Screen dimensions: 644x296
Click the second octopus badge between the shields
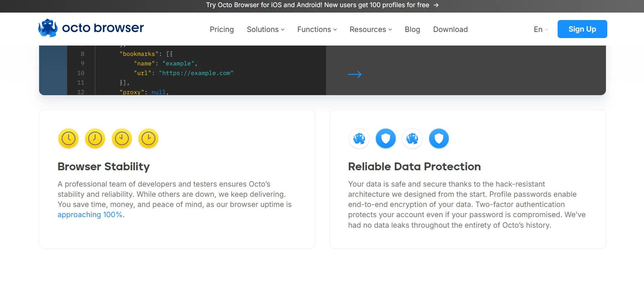pos(412,139)
